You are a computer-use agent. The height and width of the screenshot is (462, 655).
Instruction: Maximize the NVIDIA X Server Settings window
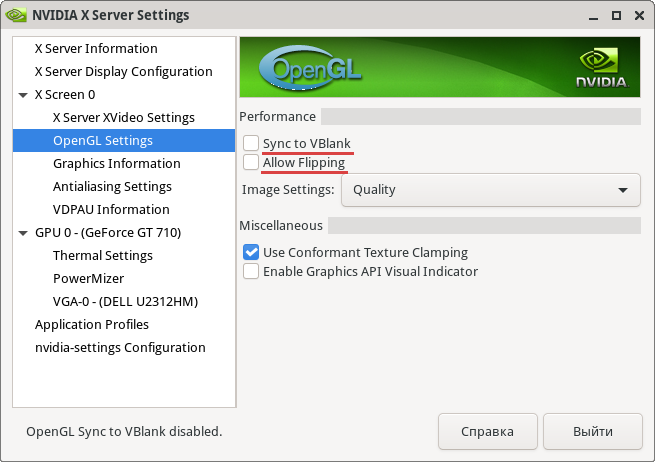click(616, 15)
